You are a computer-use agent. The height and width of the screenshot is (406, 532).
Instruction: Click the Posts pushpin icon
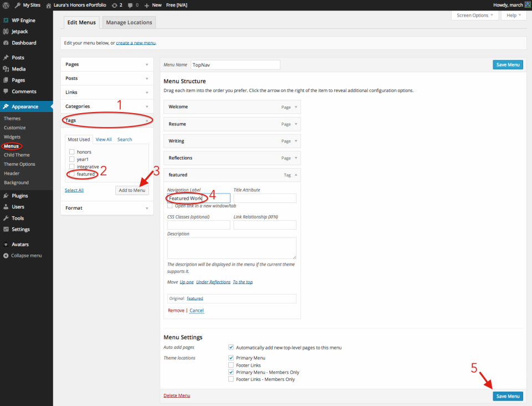[6, 58]
